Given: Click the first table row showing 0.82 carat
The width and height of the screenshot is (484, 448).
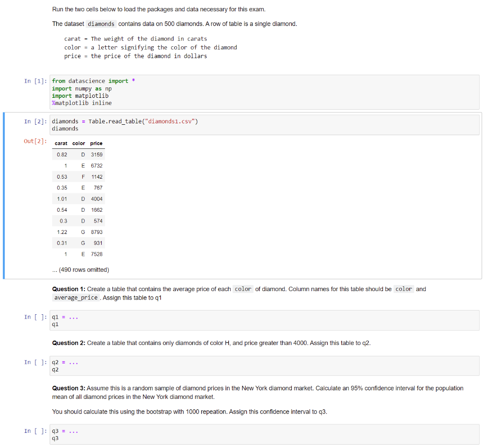Looking at the screenshot, I should point(78,155).
